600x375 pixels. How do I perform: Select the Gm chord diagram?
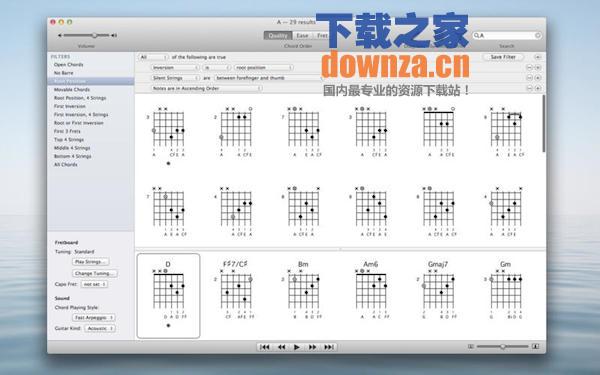point(505,291)
